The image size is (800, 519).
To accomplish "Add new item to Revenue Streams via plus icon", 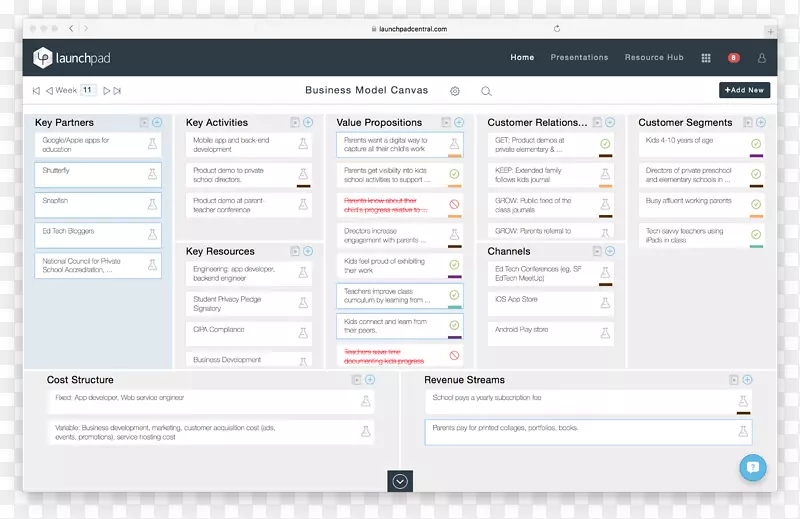I will 747,380.
